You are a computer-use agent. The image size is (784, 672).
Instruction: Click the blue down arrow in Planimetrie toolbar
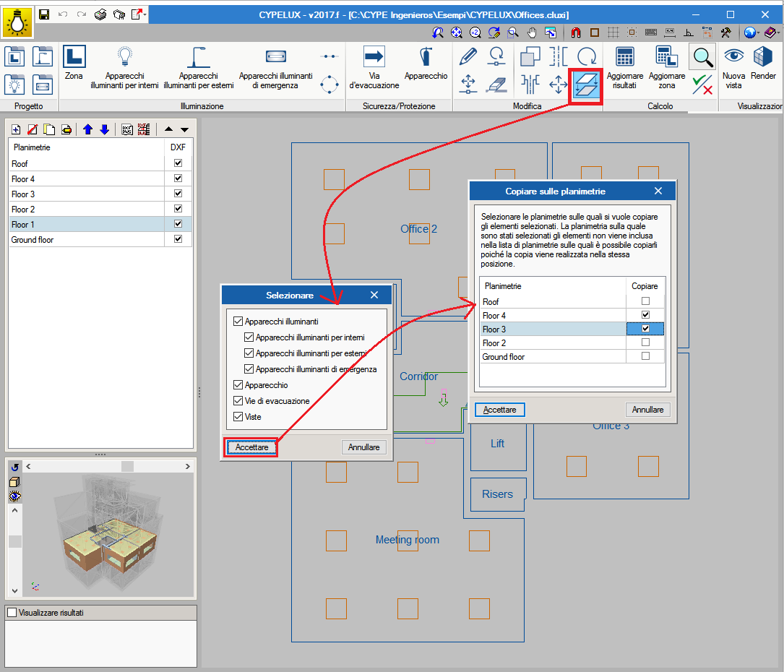[x=105, y=129]
